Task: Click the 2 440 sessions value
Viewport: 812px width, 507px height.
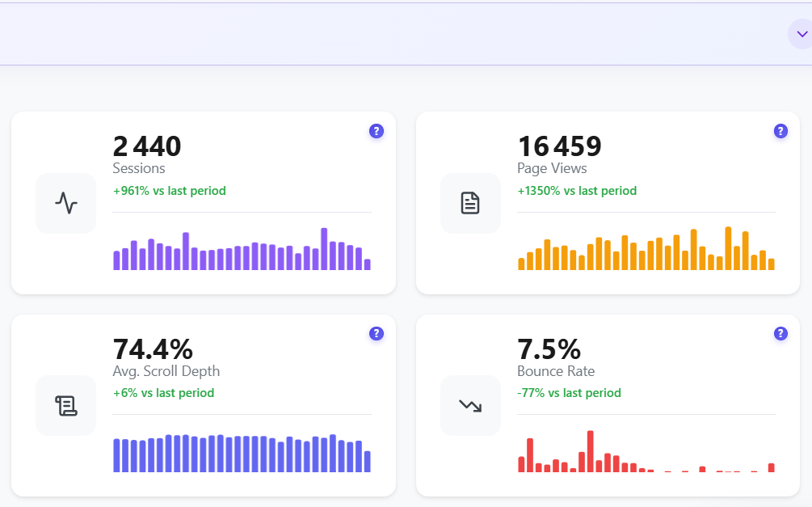Action: click(147, 146)
